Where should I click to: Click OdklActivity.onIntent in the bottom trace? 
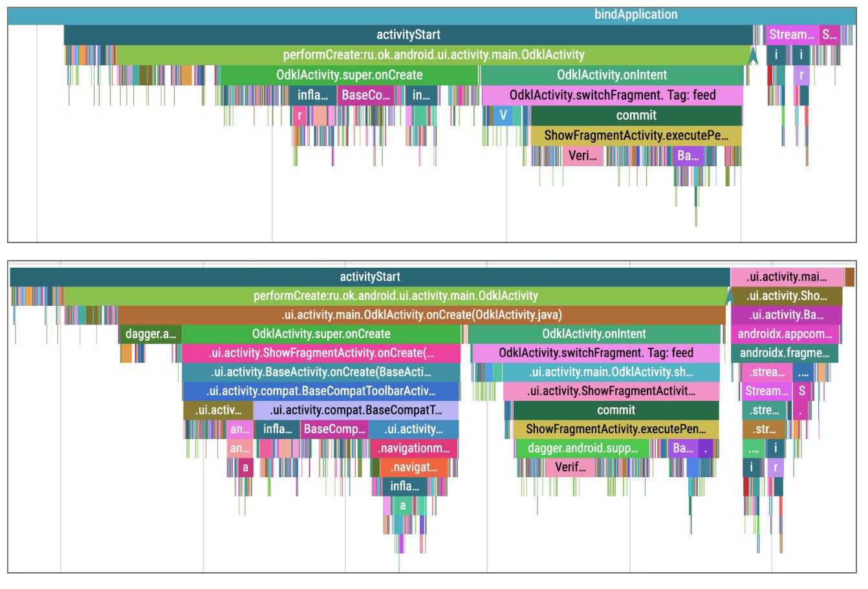(594, 334)
